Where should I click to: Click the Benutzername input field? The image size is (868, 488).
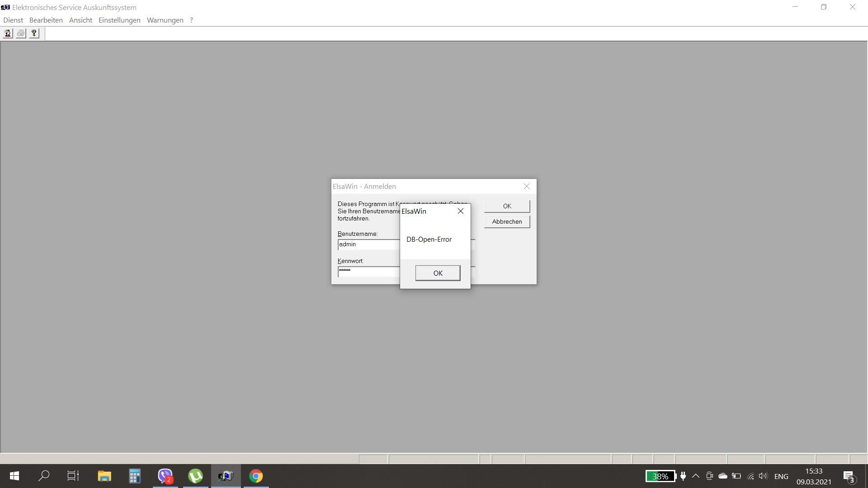[x=368, y=244]
